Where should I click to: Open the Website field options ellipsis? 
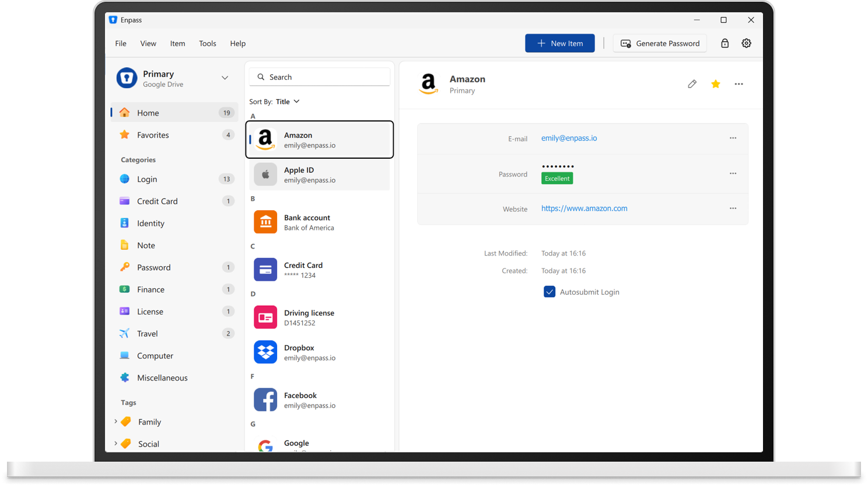coord(733,208)
